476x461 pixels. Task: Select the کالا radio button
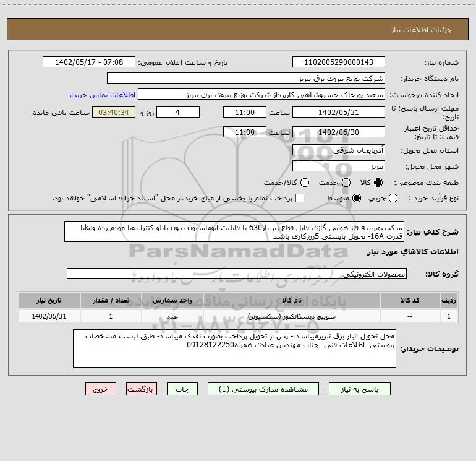click(x=378, y=183)
